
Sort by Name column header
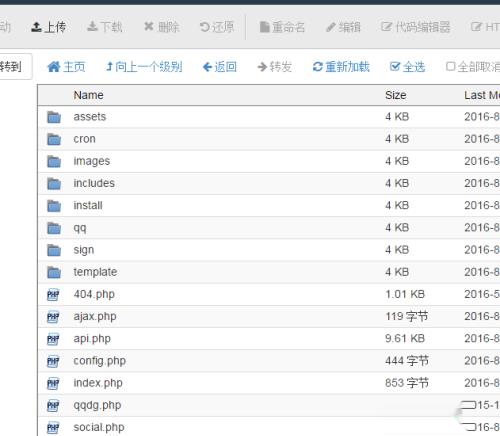tap(88, 95)
